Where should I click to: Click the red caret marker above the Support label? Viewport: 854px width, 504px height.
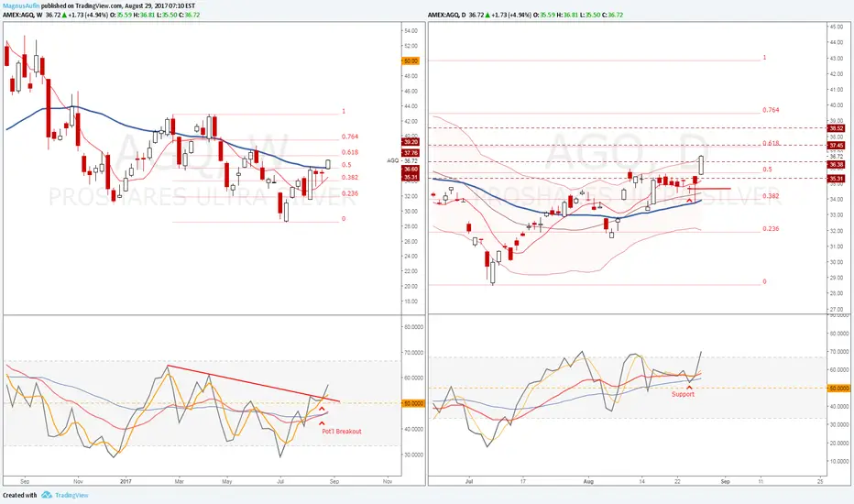689,387
